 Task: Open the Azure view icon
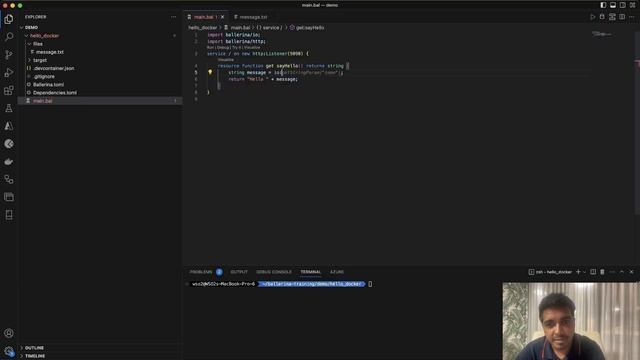[x=9, y=126]
